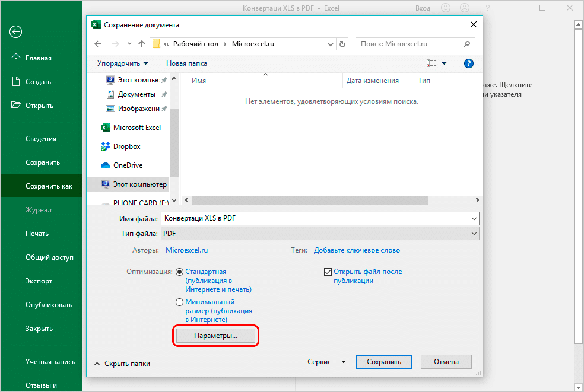Enable "Открыть файл после публикации"
Screen dimensions: 584x392
pyautogui.click(x=328, y=272)
